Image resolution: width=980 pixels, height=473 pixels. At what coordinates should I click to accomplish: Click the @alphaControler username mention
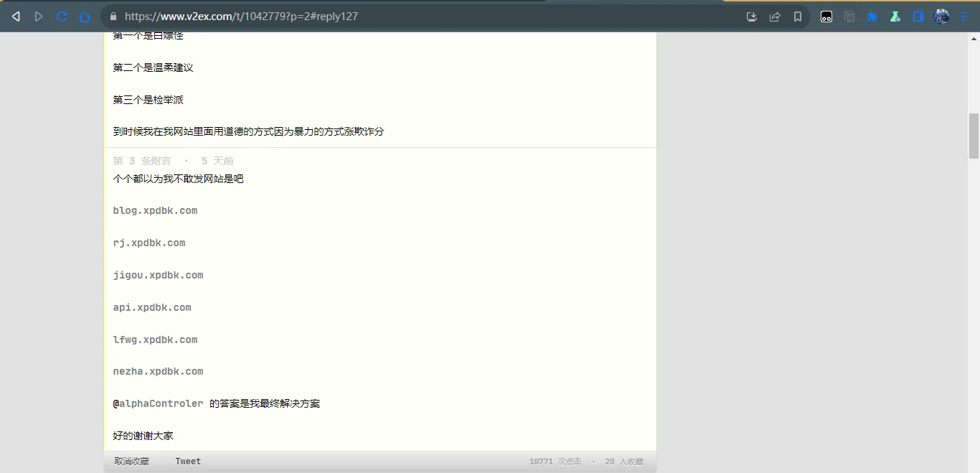click(x=158, y=403)
